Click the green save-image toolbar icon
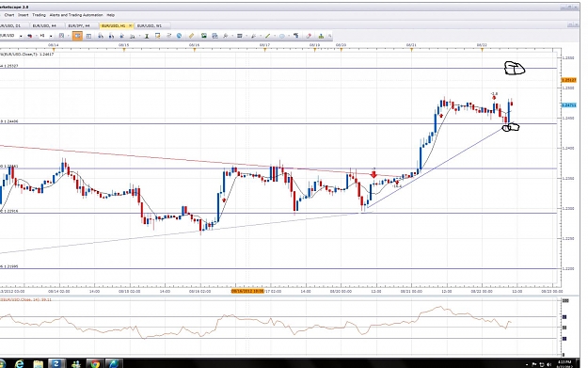This screenshot has height=368, width=588. (204, 36)
